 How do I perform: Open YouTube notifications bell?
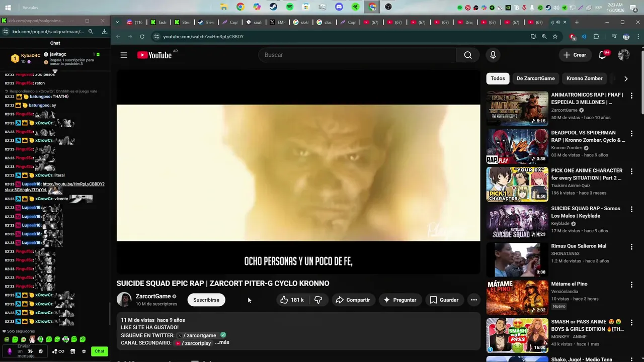(602, 55)
